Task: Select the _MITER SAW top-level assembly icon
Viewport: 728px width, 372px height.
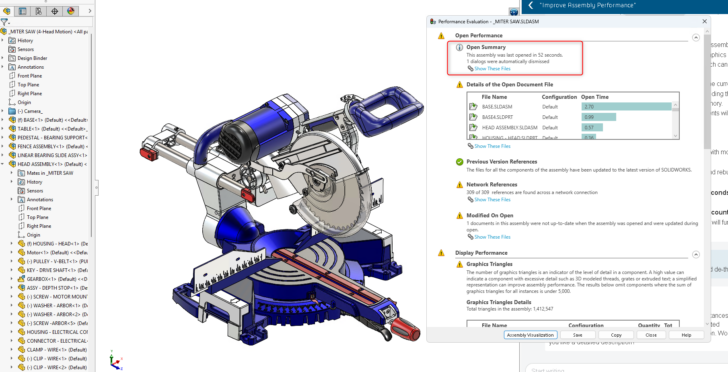Action: (x=4, y=32)
